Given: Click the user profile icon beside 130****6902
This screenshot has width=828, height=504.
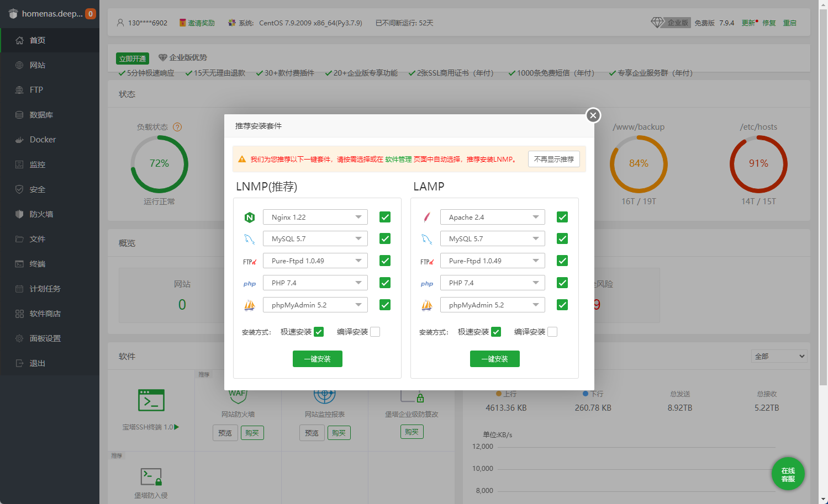Looking at the screenshot, I should [120, 23].
